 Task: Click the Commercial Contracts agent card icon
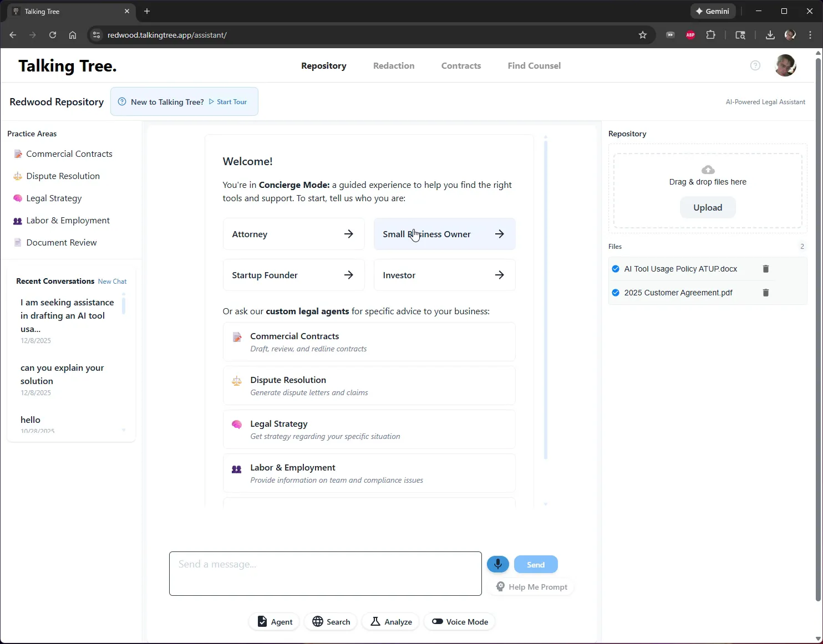coord(237,337)
